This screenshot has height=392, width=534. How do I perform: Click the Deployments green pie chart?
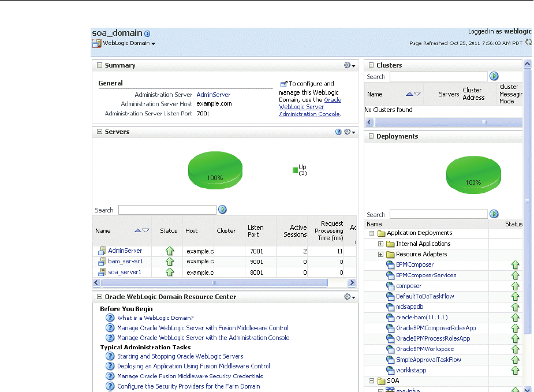pyautogui.click(x=473, y=175)
